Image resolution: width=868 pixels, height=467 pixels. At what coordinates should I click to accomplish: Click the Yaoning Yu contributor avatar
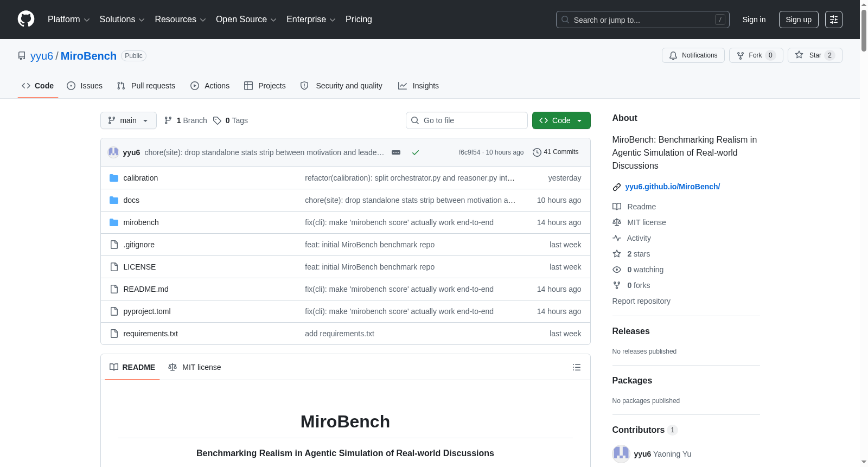tap(621, 454)
